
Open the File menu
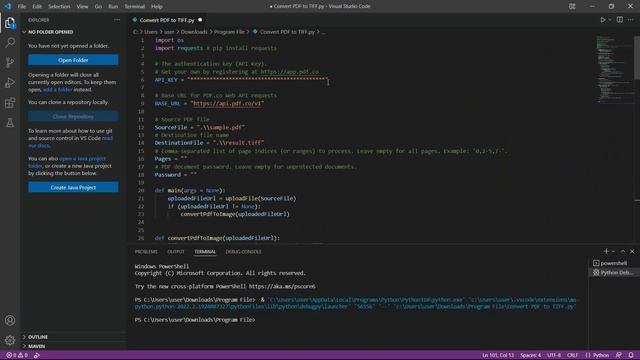(x=22, y=6)
